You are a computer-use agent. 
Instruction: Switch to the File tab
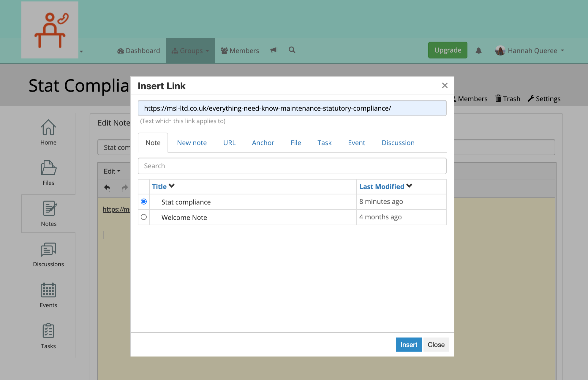[x=296, y=143]
